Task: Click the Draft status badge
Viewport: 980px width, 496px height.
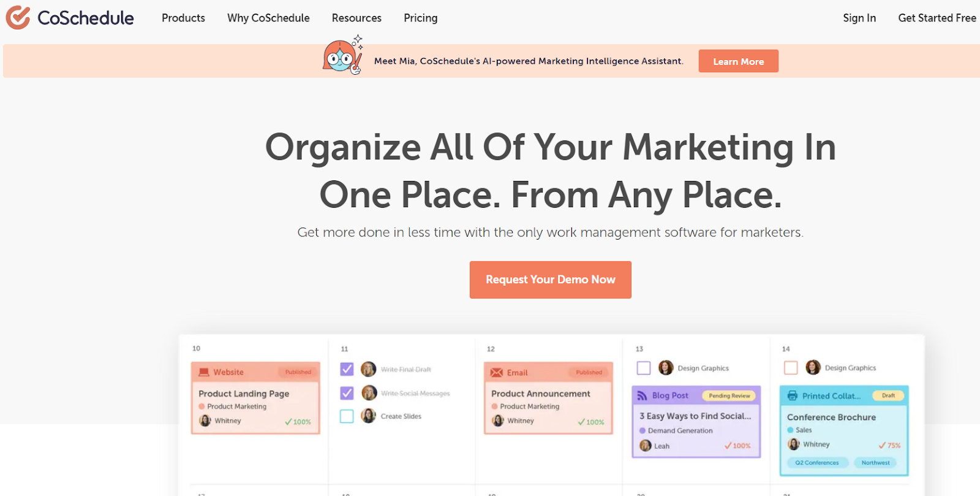Action: pos(888,396)
